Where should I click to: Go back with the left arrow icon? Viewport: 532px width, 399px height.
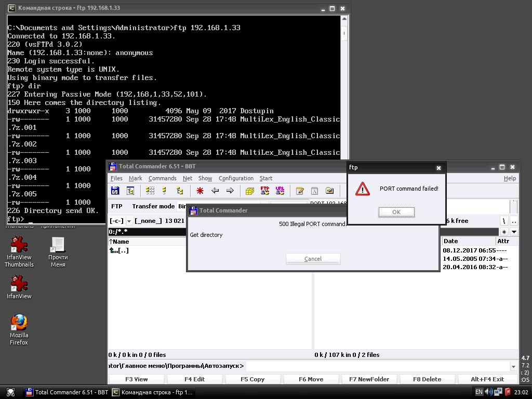click(x=215, y=191)
